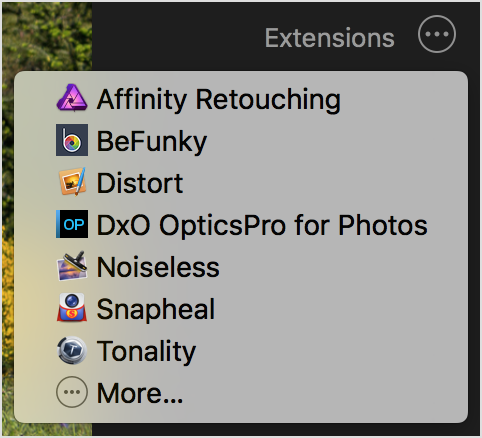Image resolution: width=482 pixels, height=438 pixels.
Task: Click the Distort picture-and-brush icon
Action: pos(72,182)
